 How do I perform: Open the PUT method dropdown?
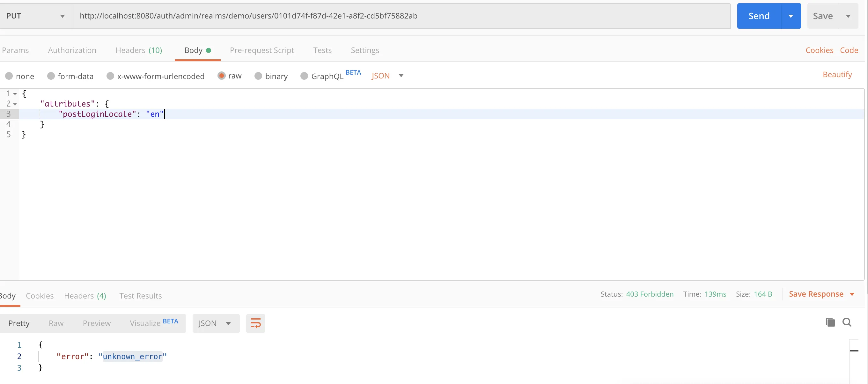click(36, 16)
